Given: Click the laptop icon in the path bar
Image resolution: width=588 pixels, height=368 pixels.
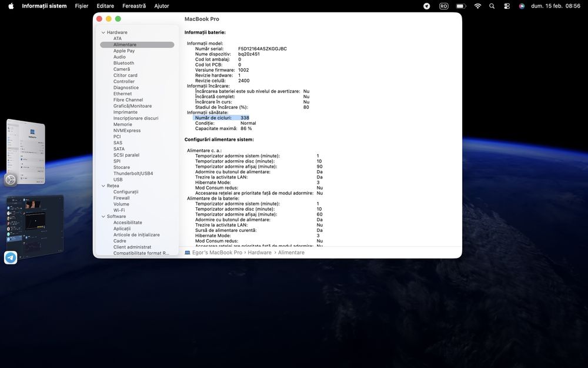Looking at the screenshot, I should 188,253.
